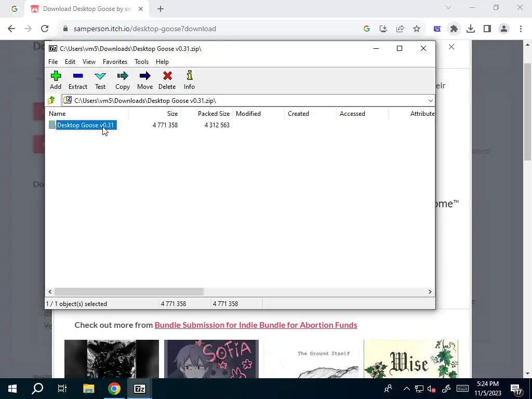The width and height of the screenshot is (532, 399).
Task: Open File Explorer from the taskbar
Action: 88,389
